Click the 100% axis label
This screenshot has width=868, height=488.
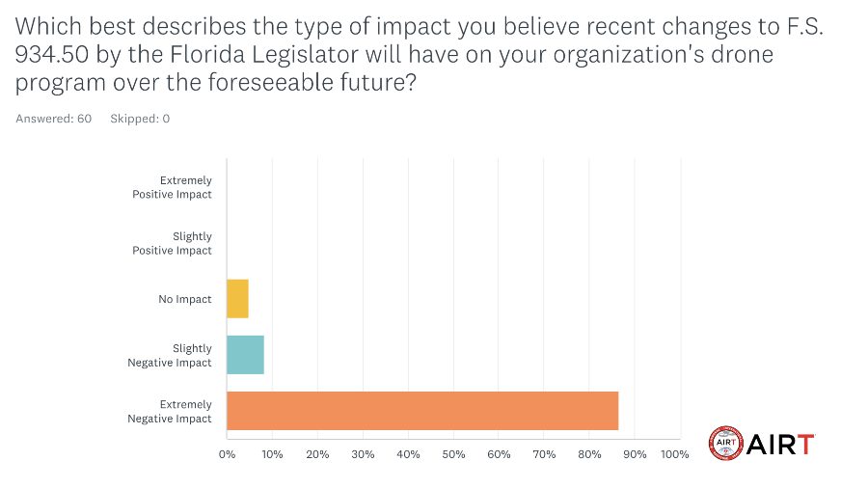(675, 454)
